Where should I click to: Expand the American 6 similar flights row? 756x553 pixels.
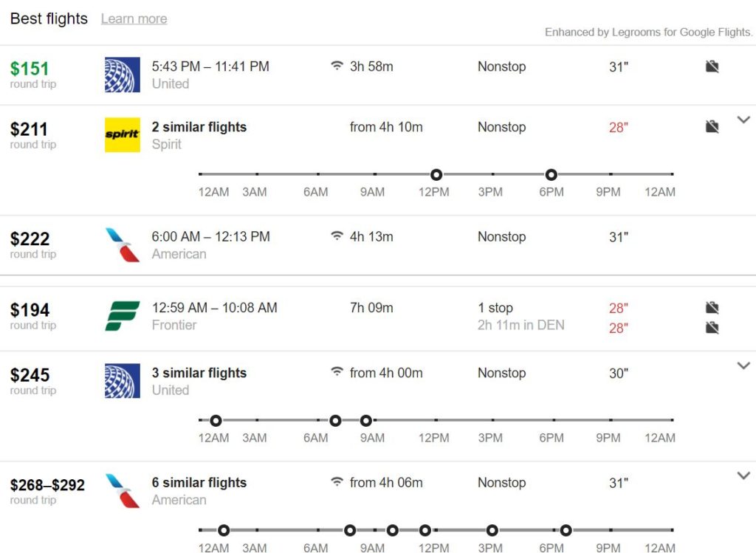tap(743, 475)
